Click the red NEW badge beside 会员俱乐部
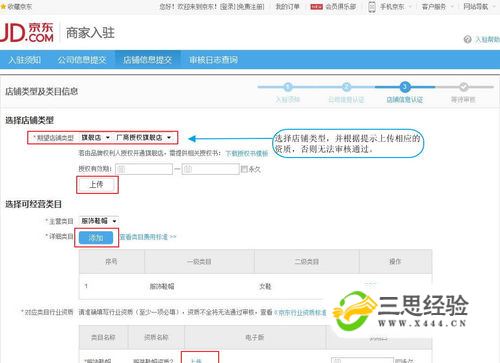 (x=316, y=7)
